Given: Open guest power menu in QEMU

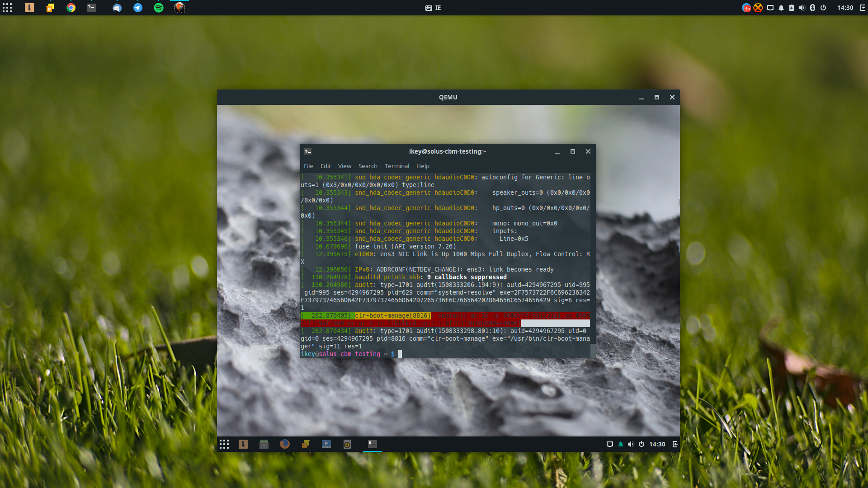Looking at the screenshot, I should click(642, 444).
